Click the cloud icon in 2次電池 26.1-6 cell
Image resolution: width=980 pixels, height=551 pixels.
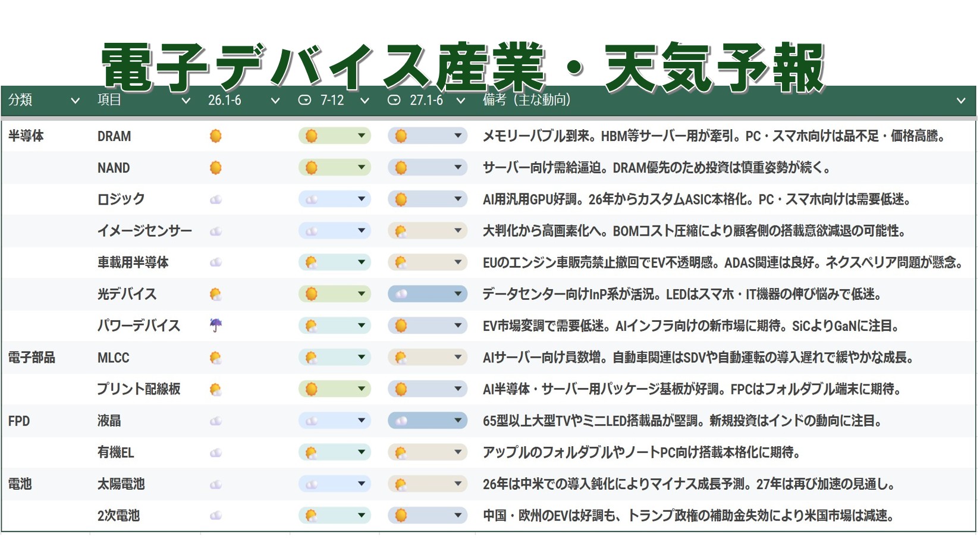coord(216,515)
